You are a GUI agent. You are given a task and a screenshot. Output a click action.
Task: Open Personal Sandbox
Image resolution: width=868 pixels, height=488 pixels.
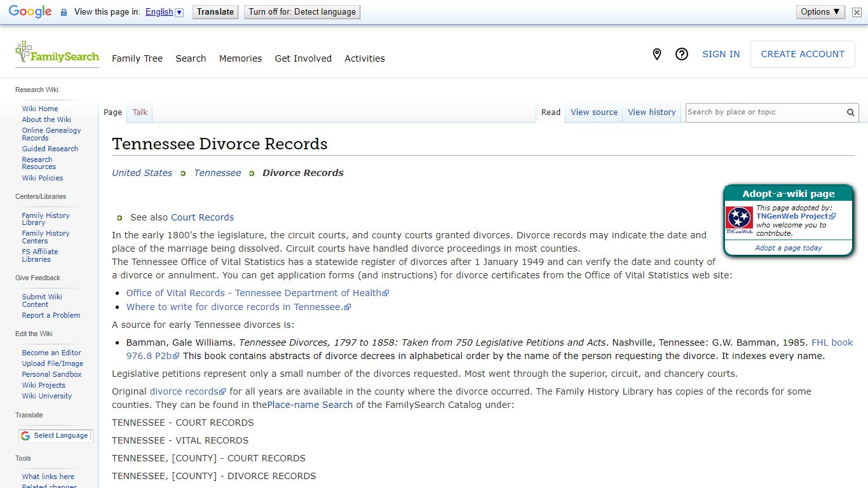tap(51, 374)
